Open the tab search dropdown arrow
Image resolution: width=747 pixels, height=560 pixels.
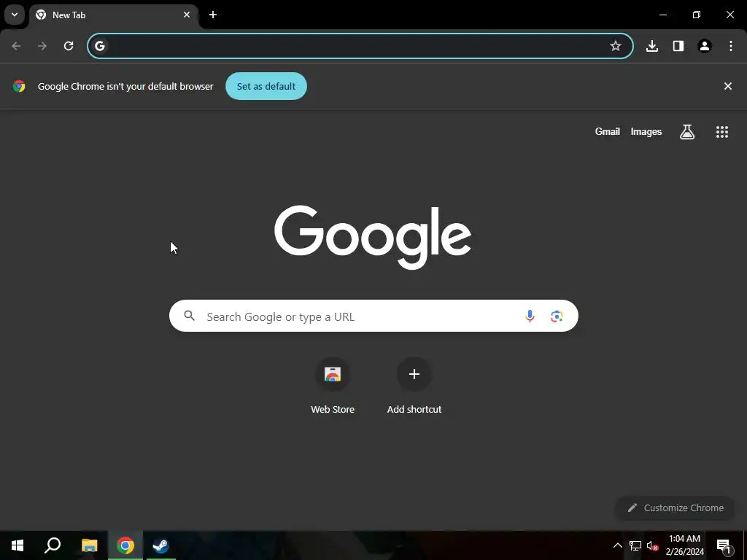tap(15, 15)
